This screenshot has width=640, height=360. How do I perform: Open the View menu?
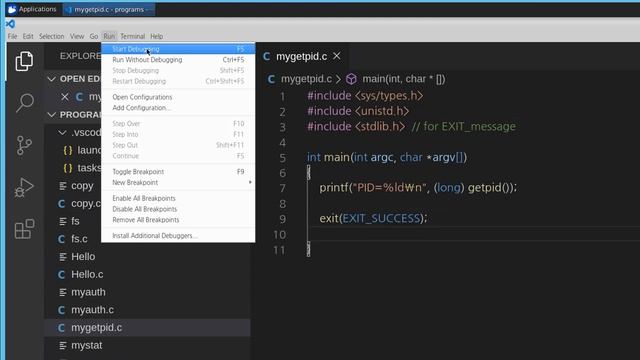coord(77,36)
